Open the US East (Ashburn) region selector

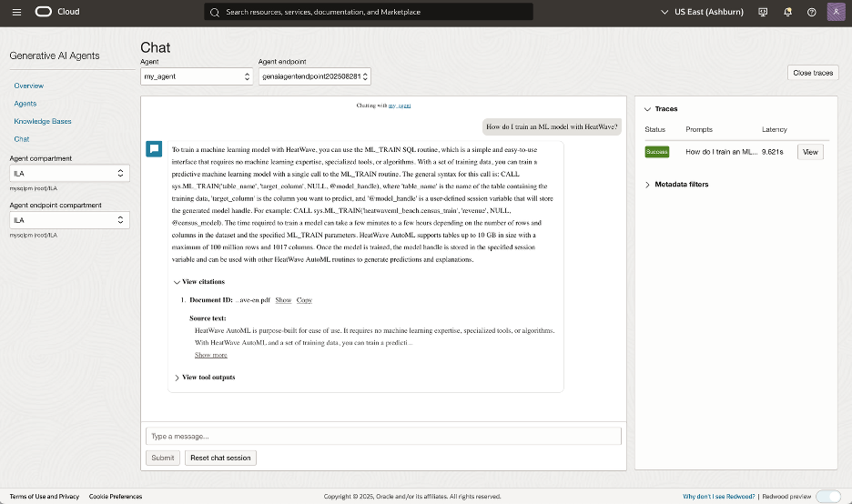702,12
